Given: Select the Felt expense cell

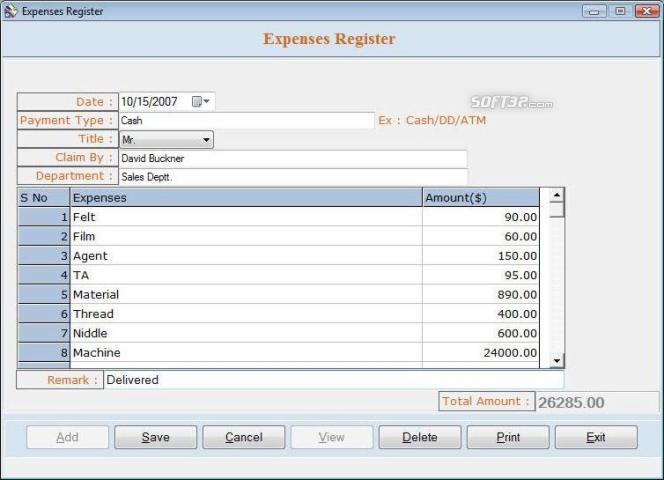Looking at the screenshot, I should point(246,217).
